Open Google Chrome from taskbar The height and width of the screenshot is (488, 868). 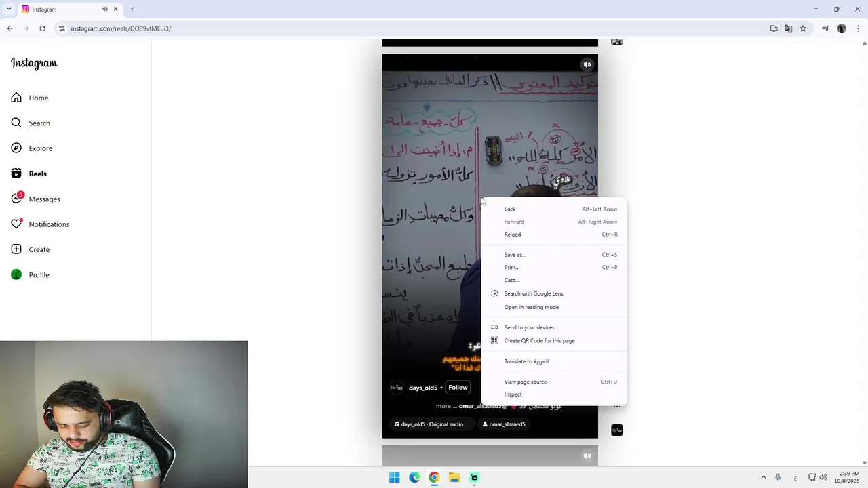coord(434,477)
